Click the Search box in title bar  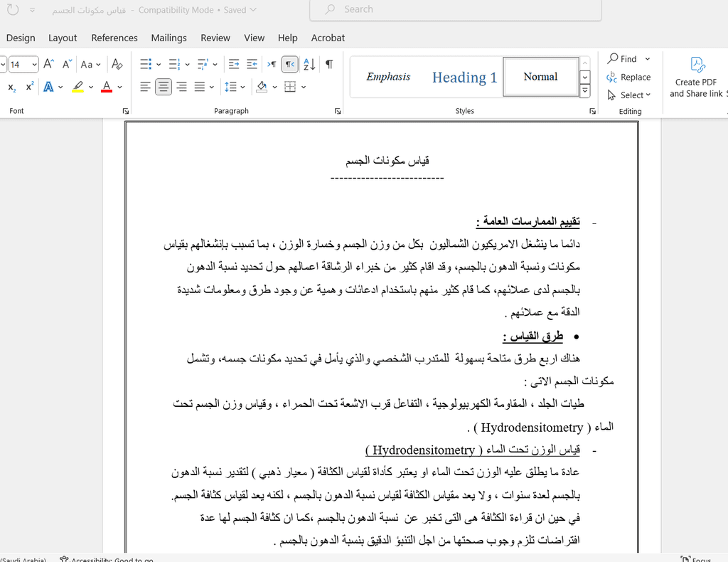point(456,10)
